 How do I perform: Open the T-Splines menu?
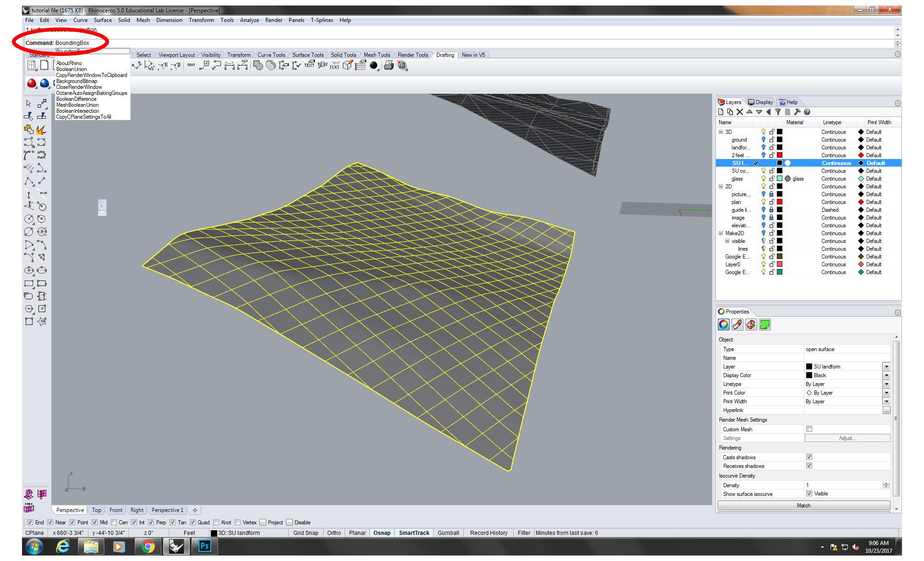[x=322, y=20]
